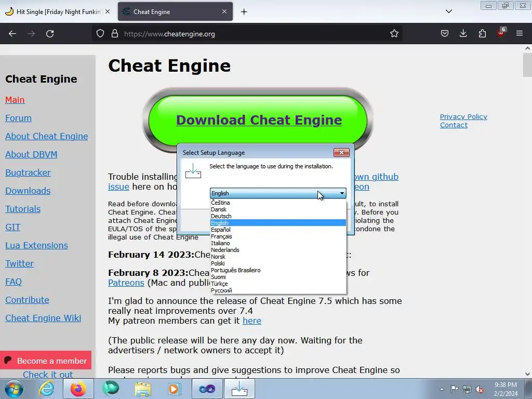
Task: Open the clock showing 9:38 PM
Action: point(506,389)
